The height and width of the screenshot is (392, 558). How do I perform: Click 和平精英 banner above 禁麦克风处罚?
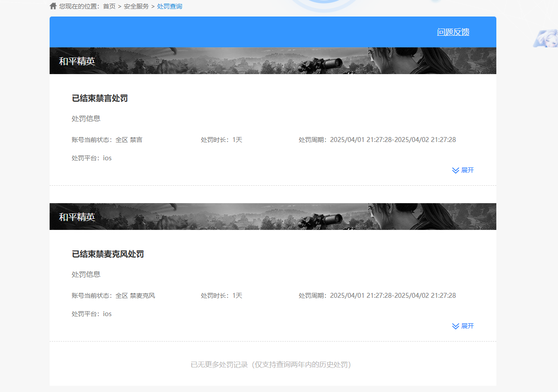tap(273, 217)
